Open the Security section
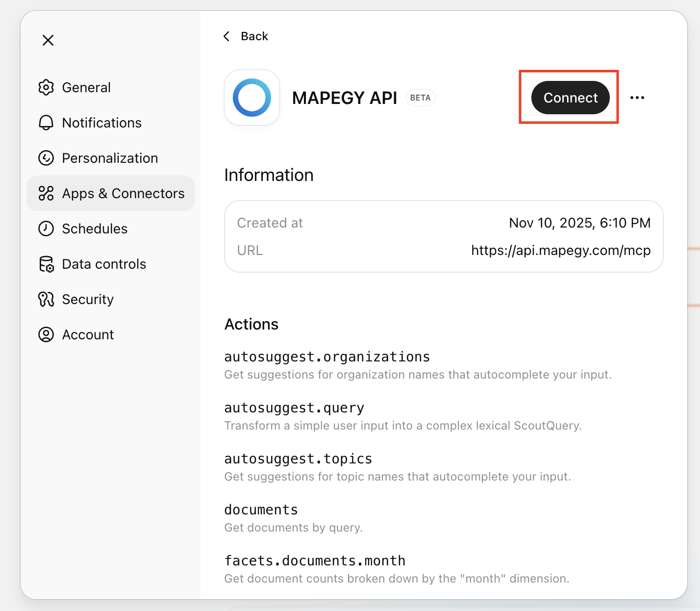The image size is (700, 611). tap(111, 299)
